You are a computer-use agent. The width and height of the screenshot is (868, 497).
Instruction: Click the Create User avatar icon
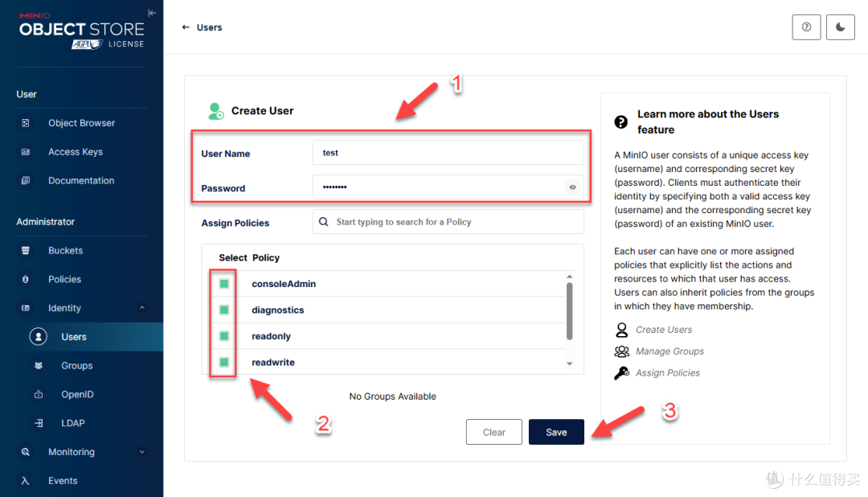216,111
